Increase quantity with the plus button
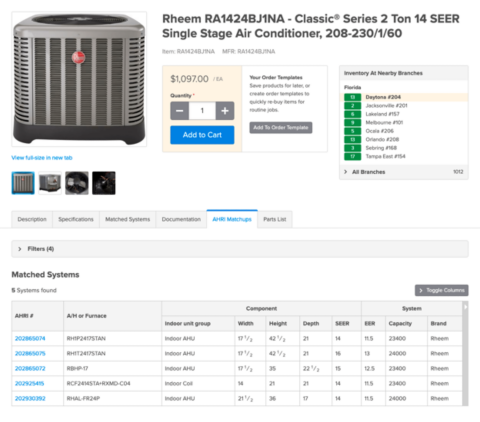The image size is (480, 422). [x=225, y=111]
